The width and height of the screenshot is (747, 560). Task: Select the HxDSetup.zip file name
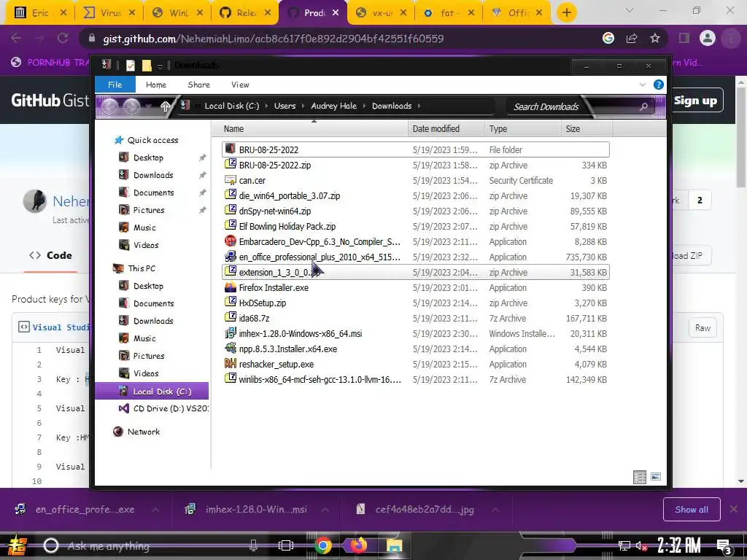[x=263, y=303]
